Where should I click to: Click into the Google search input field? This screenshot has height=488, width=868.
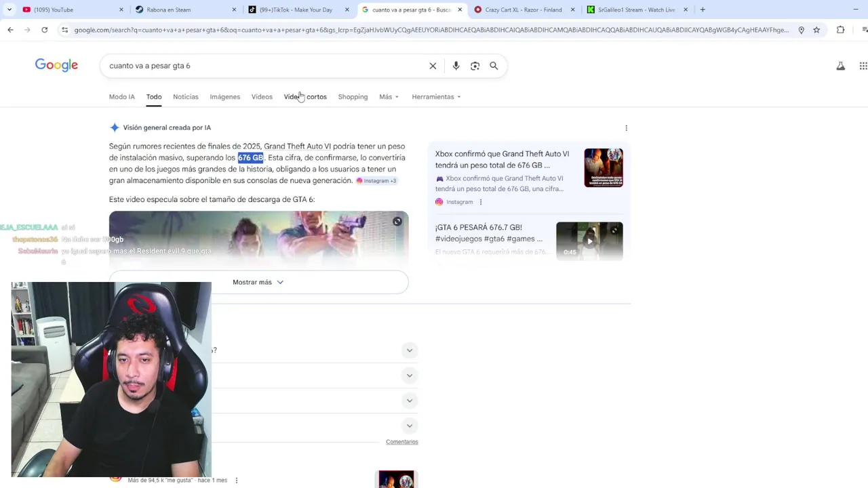coord(264,66)
